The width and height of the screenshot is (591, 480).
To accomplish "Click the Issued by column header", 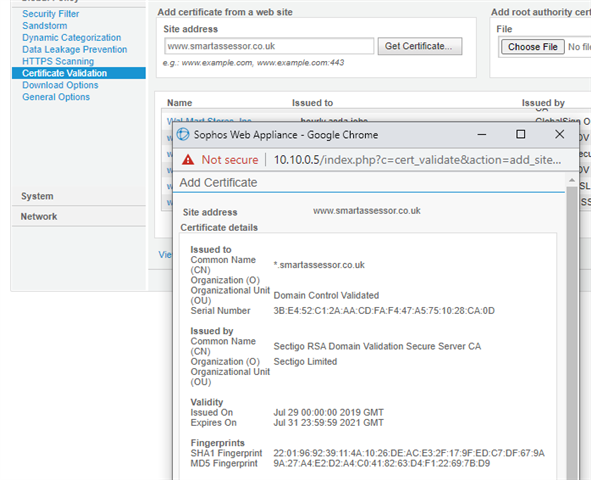I will coord(543,103).
